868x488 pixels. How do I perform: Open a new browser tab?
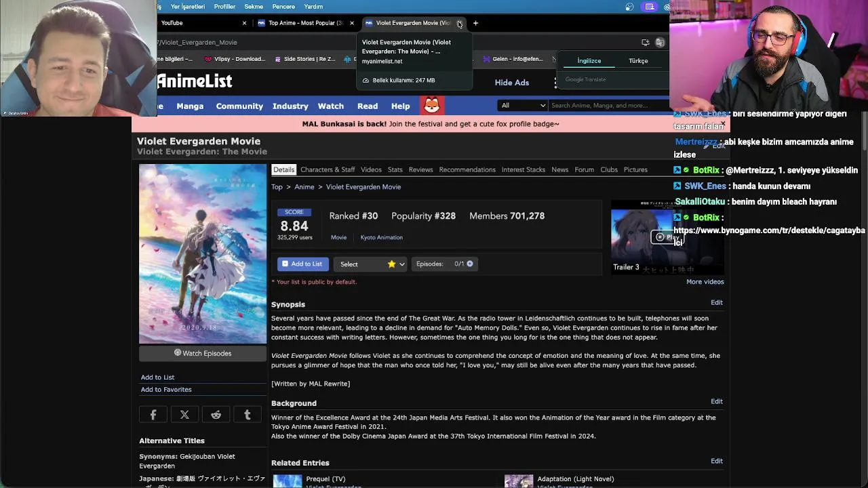475,23
